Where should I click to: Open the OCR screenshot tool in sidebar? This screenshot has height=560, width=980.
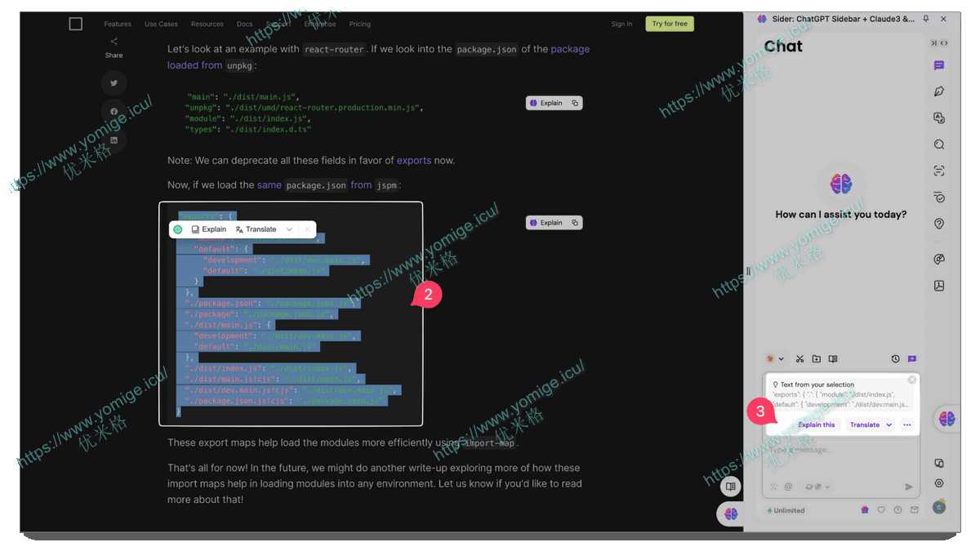[938, 170]
